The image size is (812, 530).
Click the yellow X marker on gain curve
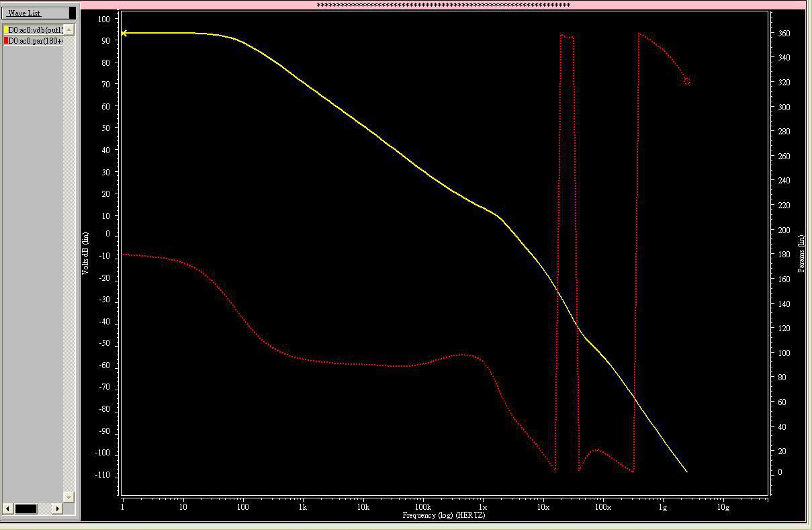tap(124, 33)
